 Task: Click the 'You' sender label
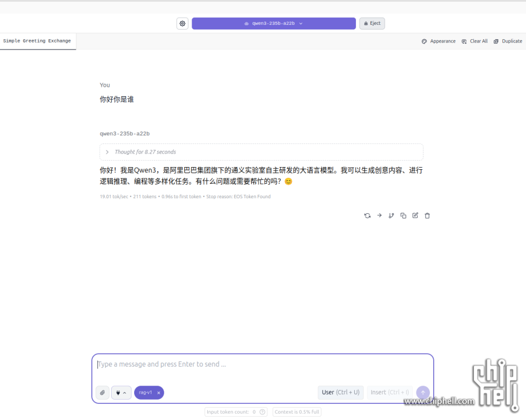pyautogui.click(x=105, y=85)
